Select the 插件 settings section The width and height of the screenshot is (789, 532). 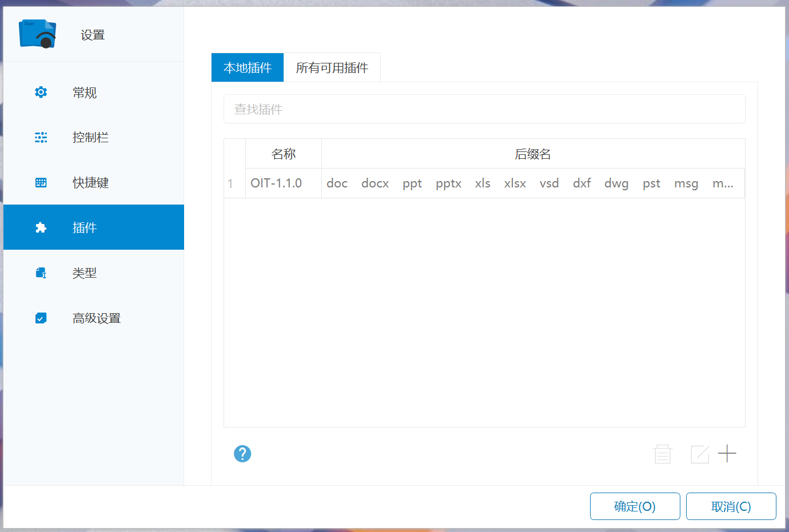pyautogui.click(x=94, y=227)
